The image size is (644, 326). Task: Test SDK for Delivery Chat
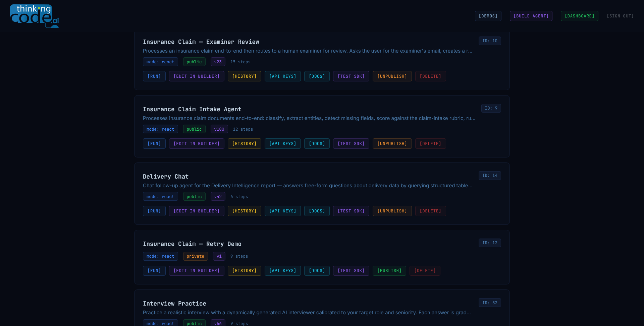tap(351, 211)
